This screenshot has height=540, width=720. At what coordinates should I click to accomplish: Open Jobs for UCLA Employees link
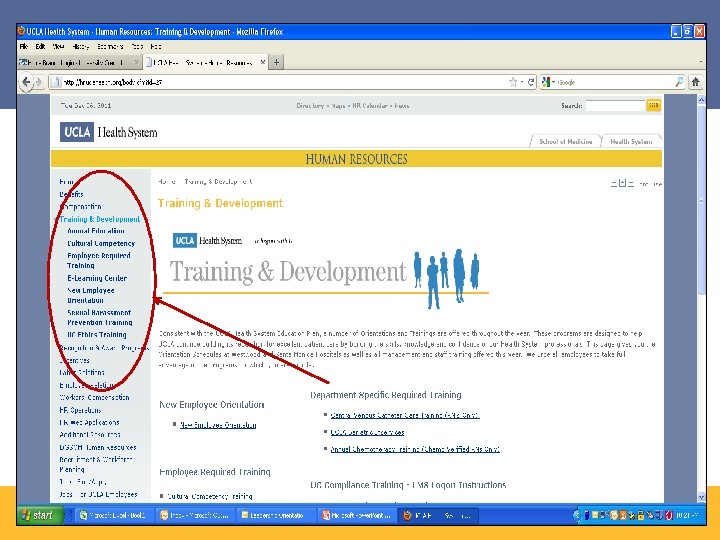tap(98, 495)
